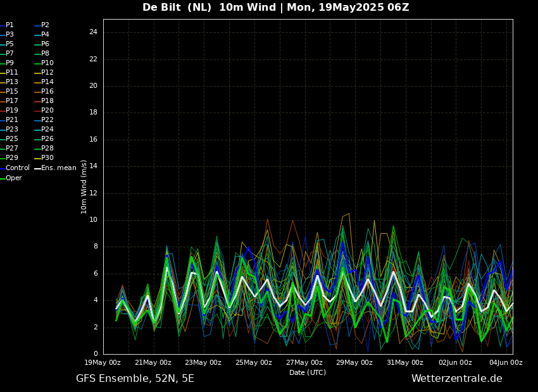Click the 10m Wind (m/s) y-axis title

[84, 187]
